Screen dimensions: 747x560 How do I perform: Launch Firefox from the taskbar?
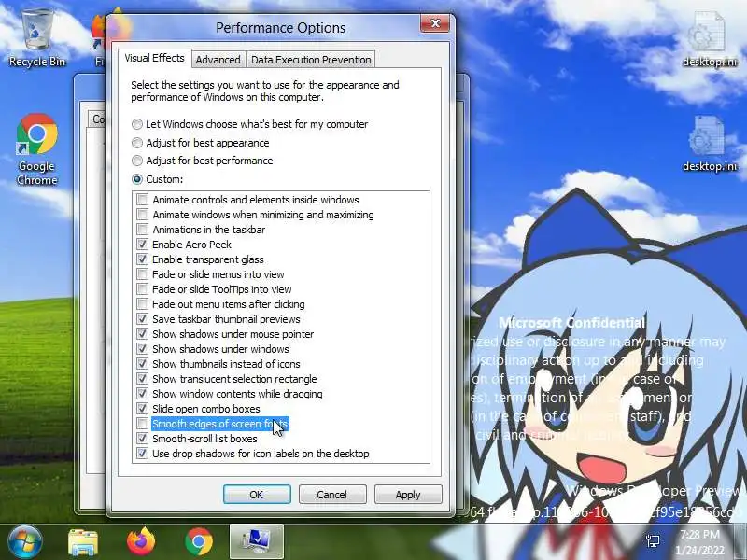coord(141,541)
